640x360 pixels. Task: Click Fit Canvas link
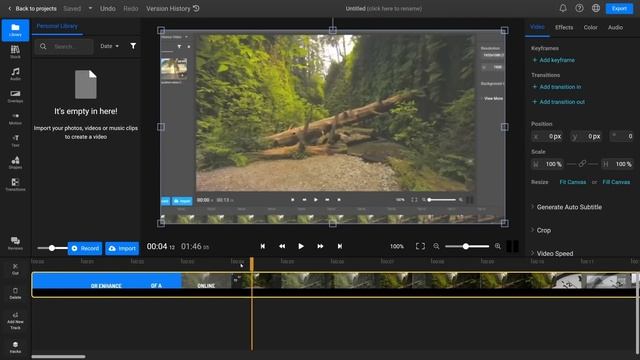pyautogui.click(x=573, y=182)
